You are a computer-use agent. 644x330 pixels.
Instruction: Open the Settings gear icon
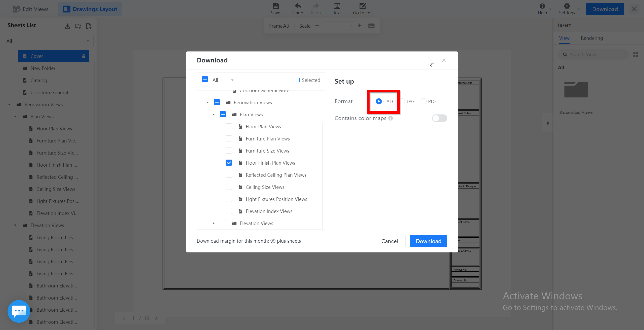pos(567,6)
